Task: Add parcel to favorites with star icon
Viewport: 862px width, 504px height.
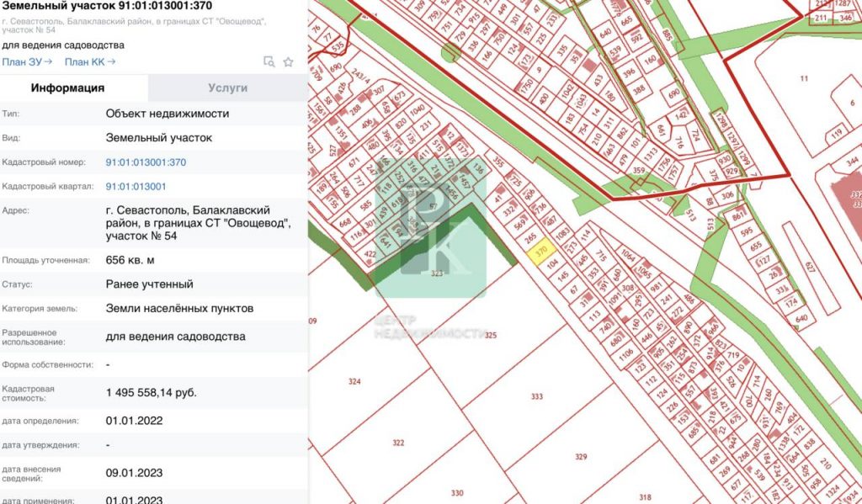Action: (x=288, y=62)
